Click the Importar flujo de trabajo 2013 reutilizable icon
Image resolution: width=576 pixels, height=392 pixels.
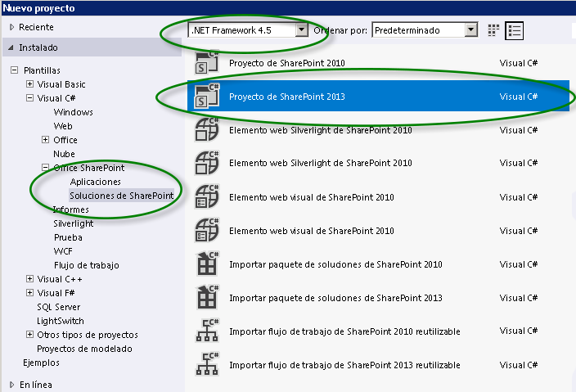pyautogui.click(x=207, y=364)
